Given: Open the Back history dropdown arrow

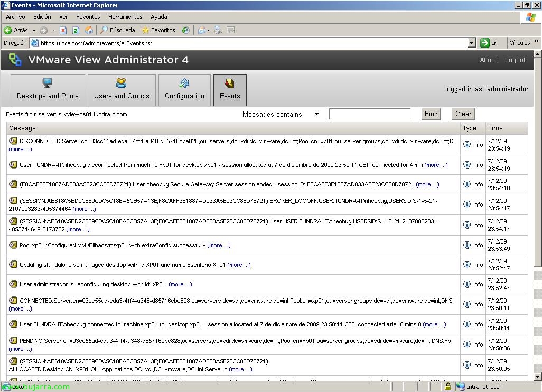Looking at the screenshot, I should (34, 31).
